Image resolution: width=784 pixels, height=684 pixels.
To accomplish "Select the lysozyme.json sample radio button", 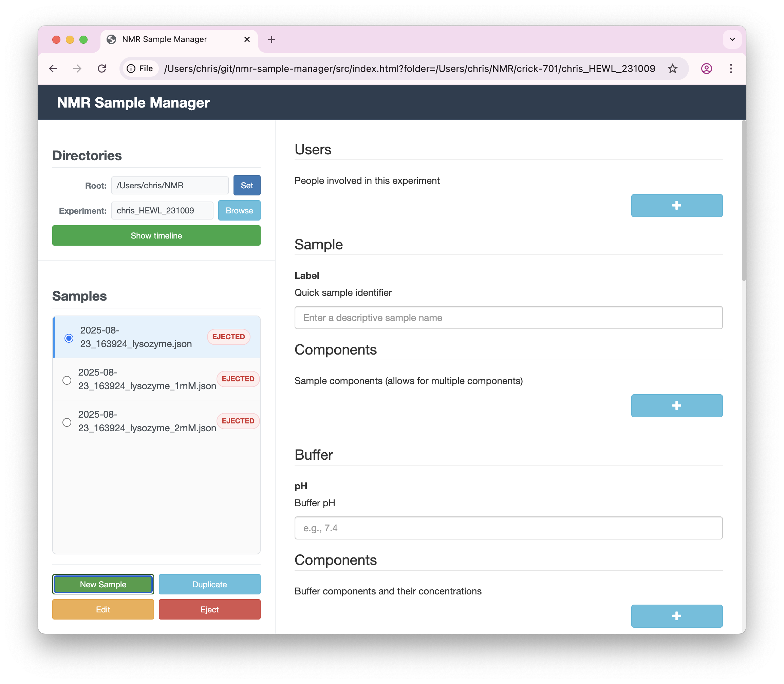I will 69,338.
